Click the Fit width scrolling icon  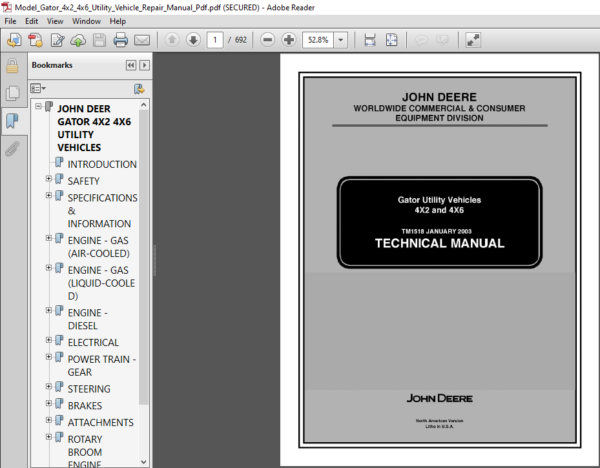(x=370, y=40)
